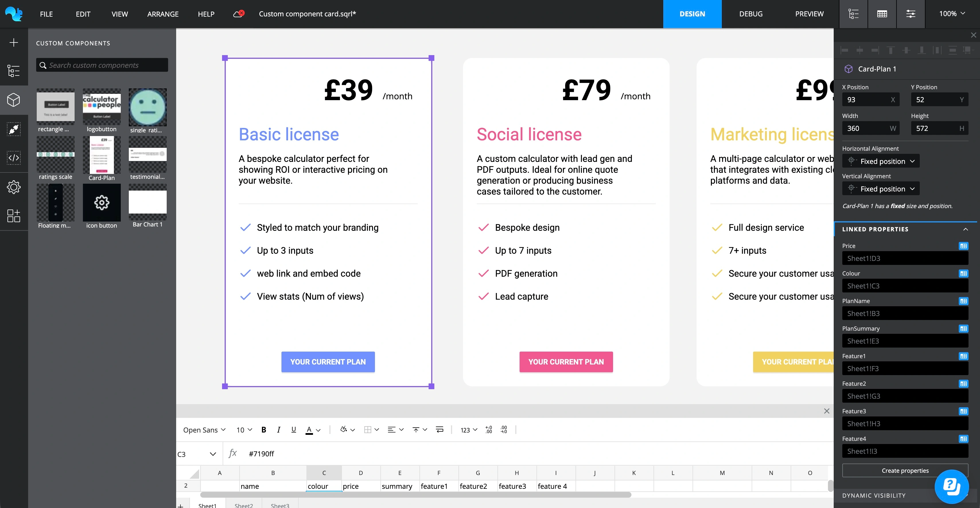Toggle underline formatting in spreadsheet toolbar
This screenshot has height=508, width=980.
[x=293, y=430]
